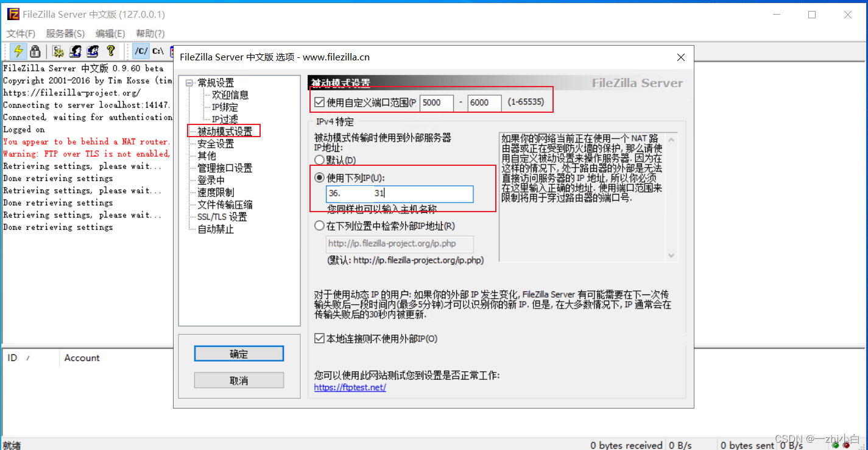Select 欢迎信息 in the options tree
Viewport: 868px width, 450px height.
tap(230, 95)
